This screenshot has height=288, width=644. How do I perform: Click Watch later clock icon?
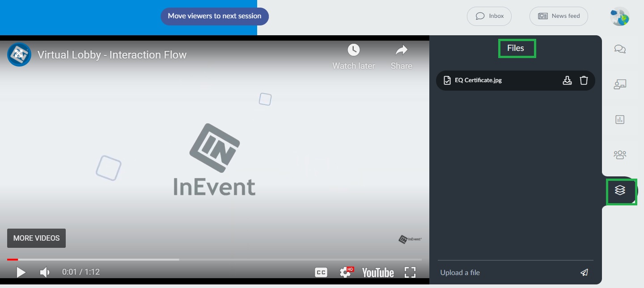point(354,50)
